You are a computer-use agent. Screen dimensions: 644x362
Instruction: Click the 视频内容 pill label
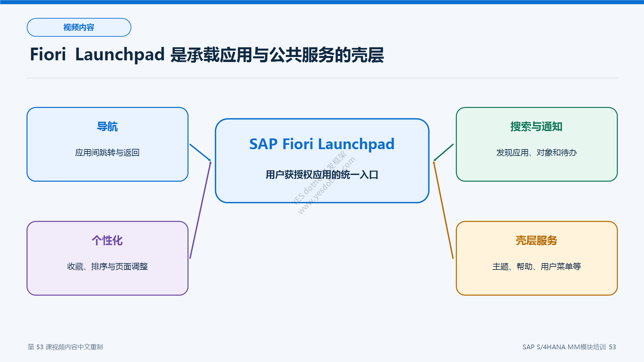pyautogui.click(x=79, y=27)
